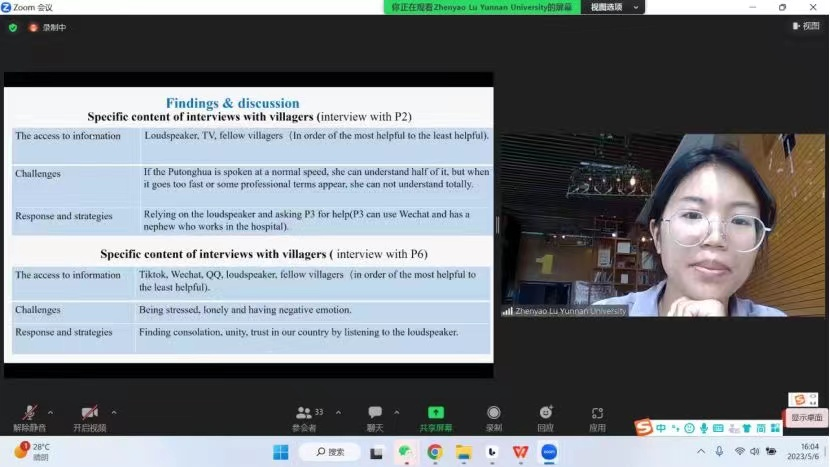Viewport: 830px width, 467px height.
Task: Click the green share screen button
Action: click(435, 416)
